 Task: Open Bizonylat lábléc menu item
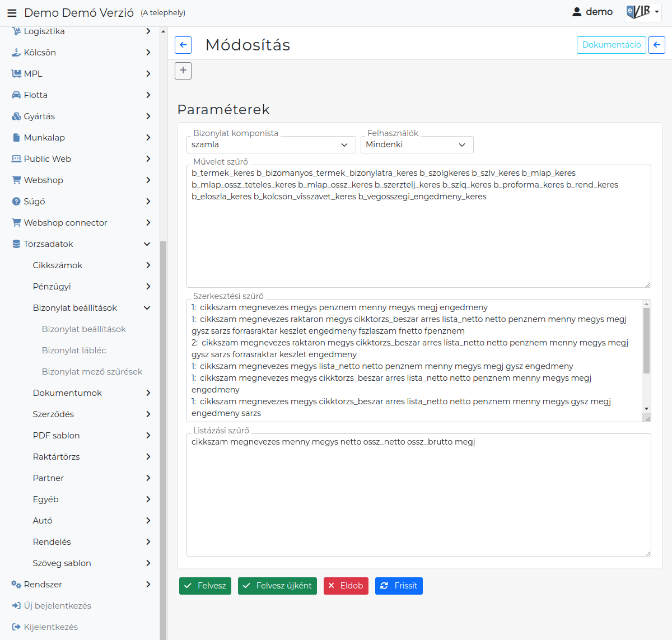[x=74, y=351]
